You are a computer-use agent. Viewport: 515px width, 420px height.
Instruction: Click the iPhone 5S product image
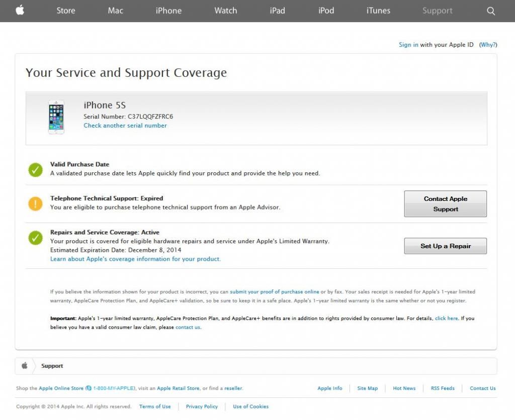point(56,118)
